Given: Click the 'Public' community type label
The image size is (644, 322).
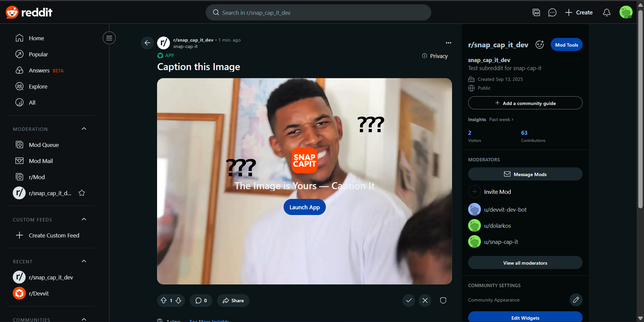Looking at the screenshot, I should click(484, 88).
